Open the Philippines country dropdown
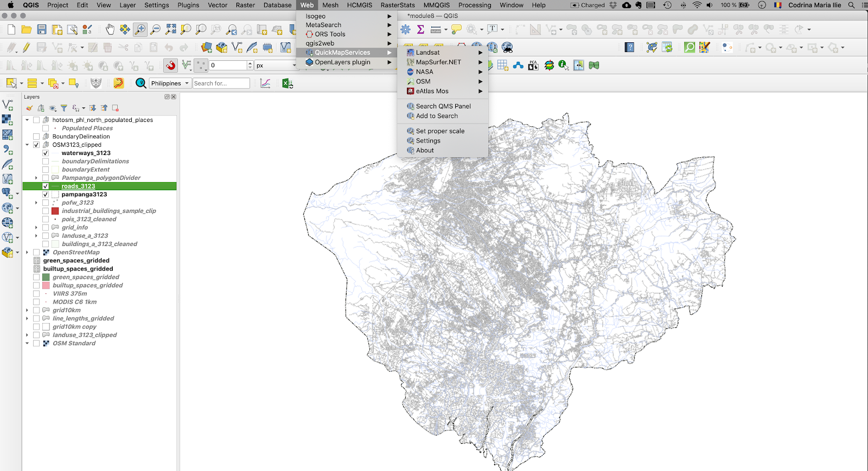This screenshot has width=868, height=471. [x=170, y=83]
